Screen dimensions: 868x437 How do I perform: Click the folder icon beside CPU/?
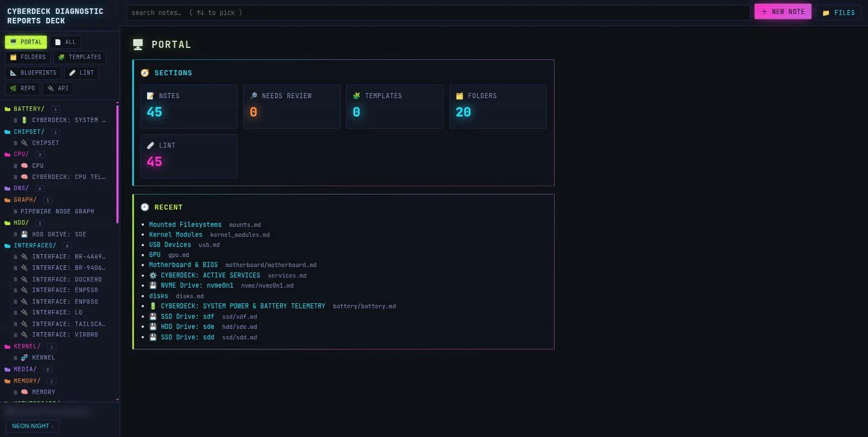pos(8,154)
